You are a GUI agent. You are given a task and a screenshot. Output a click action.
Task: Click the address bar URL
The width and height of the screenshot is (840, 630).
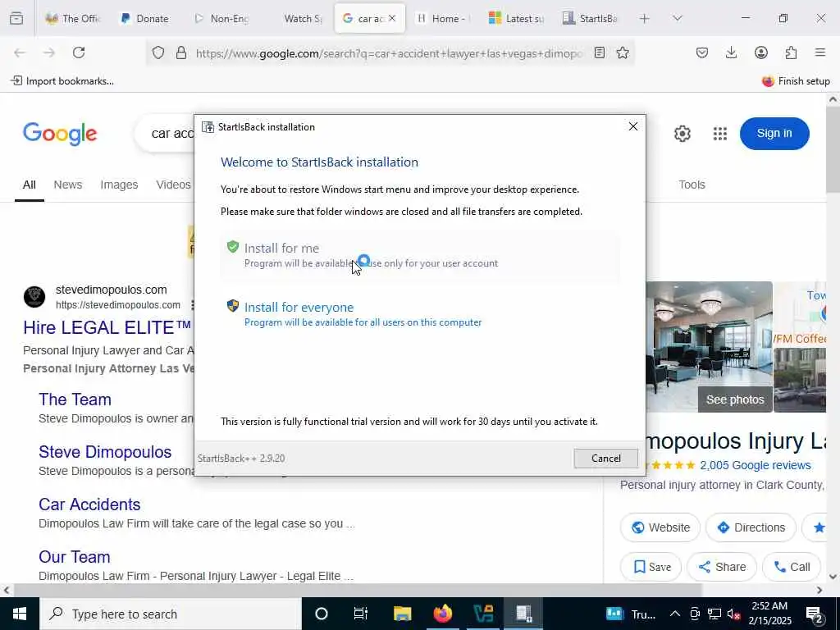[x=390, y=53]
